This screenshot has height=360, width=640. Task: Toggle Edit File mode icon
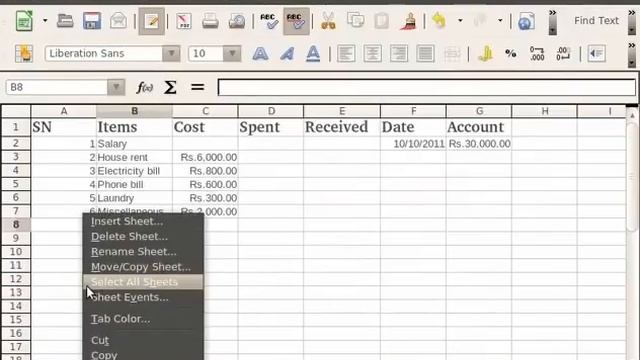(x=151, y=21)
